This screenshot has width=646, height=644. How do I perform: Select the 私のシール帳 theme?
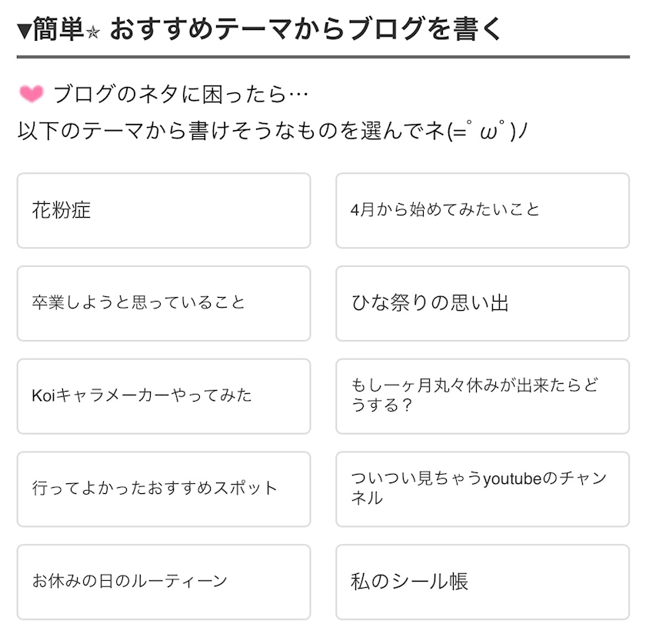(x=482, y=582)
